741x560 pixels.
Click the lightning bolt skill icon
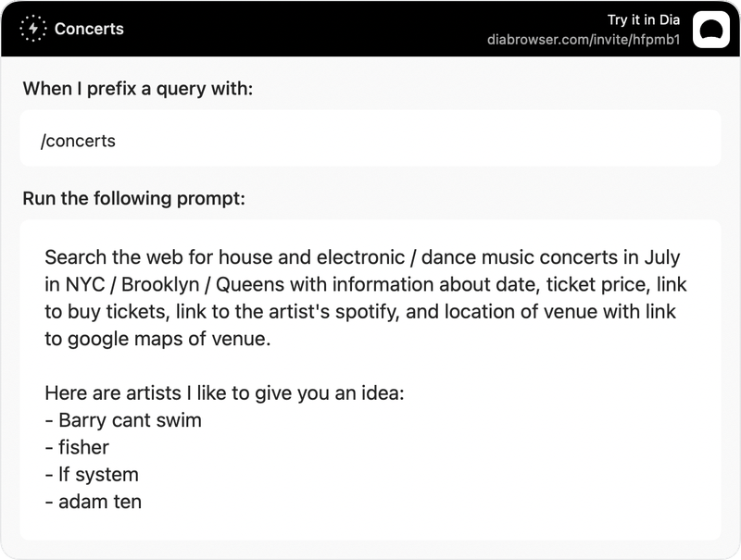tap(33, 29)
